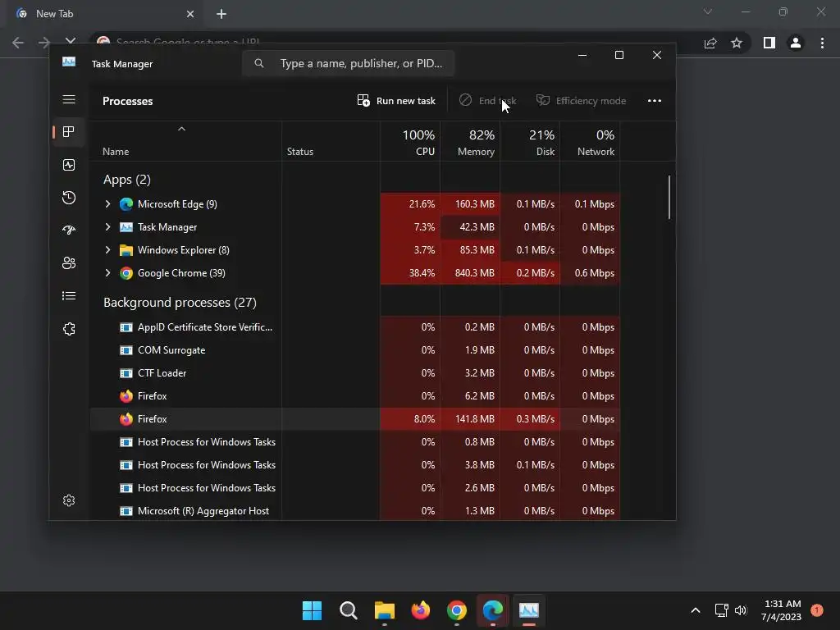Open the Services page in sidebar
Image resolution: width=840 pixels, height=630 pixels.
point(69,329)
